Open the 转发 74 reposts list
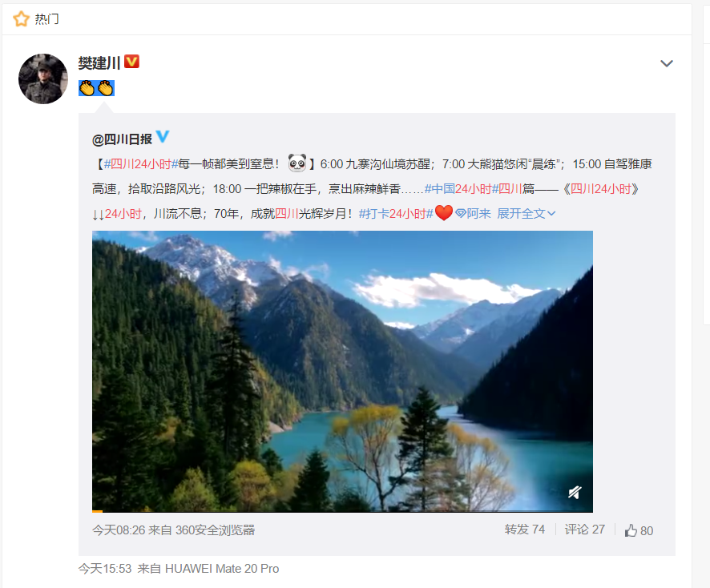Viewport: 710px width, 588px height. (525, 530)
